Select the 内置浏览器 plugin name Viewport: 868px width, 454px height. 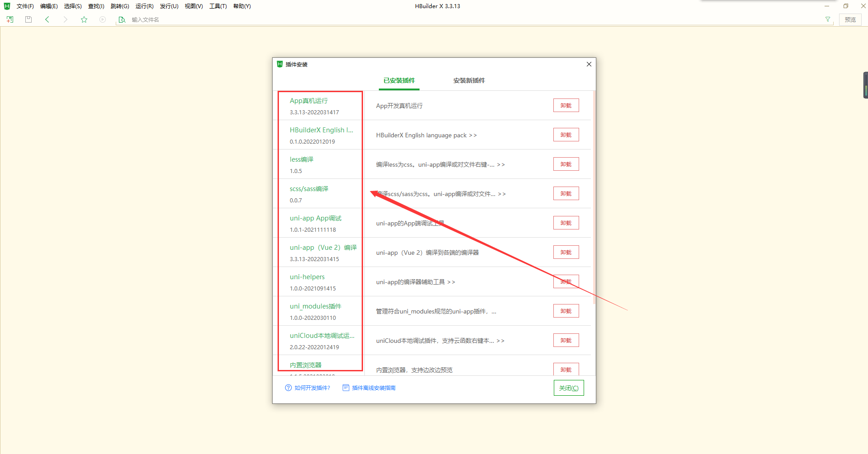[x=306, y=365]
